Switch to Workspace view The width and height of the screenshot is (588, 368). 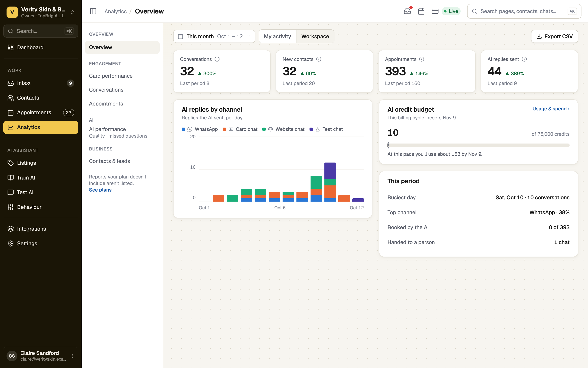tap(315, 37)
